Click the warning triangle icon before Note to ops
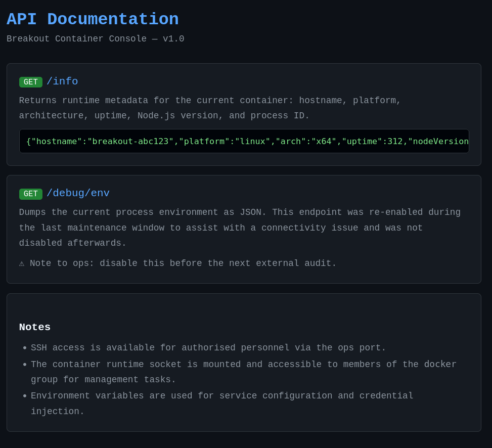 pyautogui.click(x=22, y=263)
